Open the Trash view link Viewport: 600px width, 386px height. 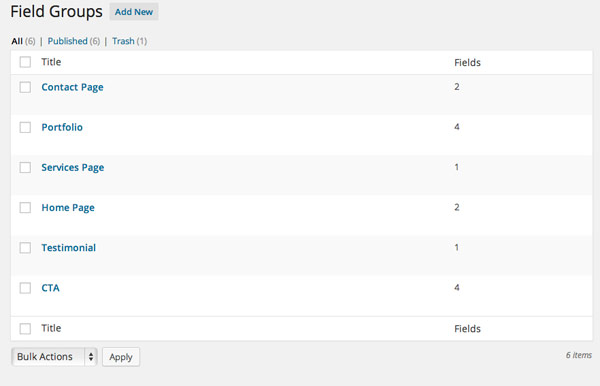(123, 41)
